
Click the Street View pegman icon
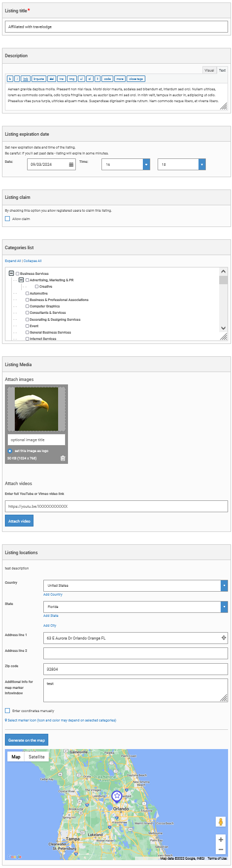pyautogui.click(x=221, y=822)
